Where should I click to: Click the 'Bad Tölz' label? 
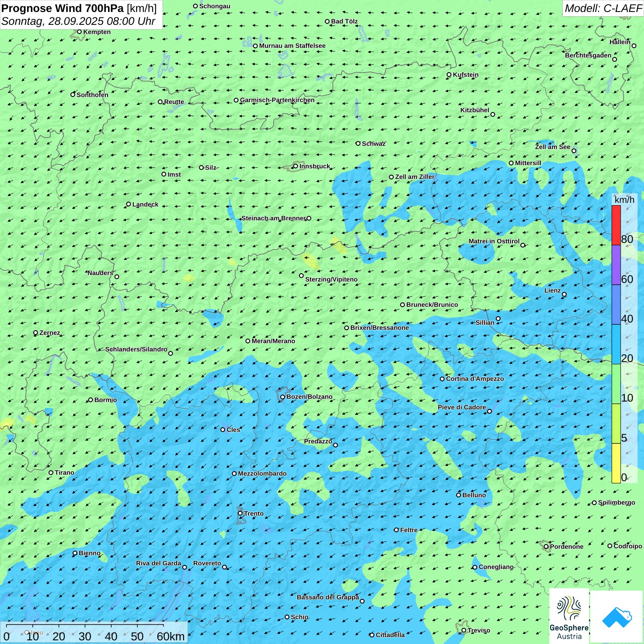coord(344,21)
